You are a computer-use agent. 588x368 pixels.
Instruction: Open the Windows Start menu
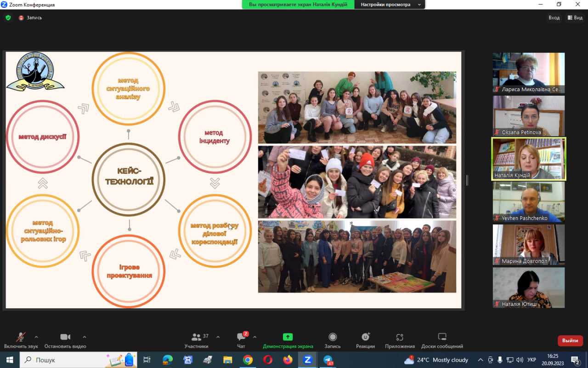pos(9,360)
